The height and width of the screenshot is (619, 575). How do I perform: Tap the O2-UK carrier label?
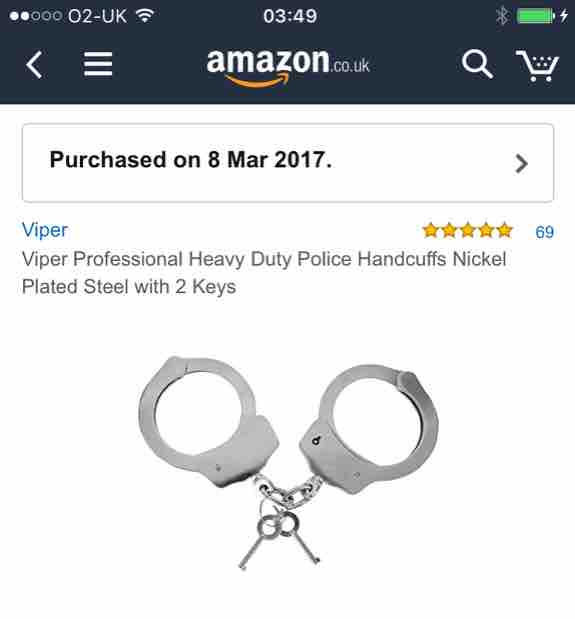click(x=97, y=16)
